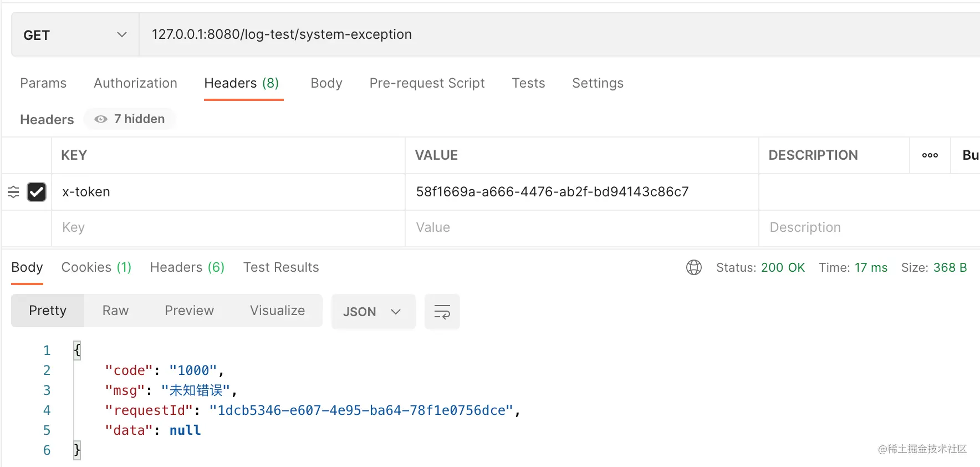Click the globe network icon beside Status
The height and width of the screenshot is (467, 980).
693,267
